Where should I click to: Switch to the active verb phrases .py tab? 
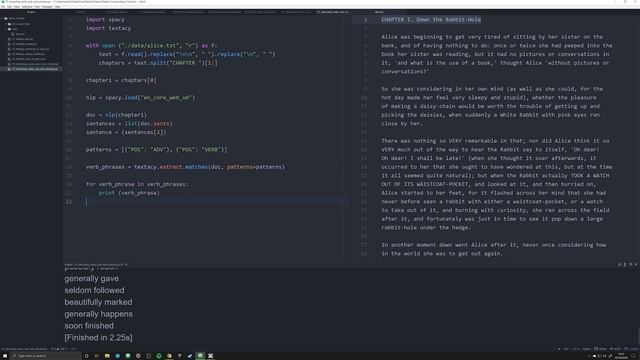click(333, 12)
